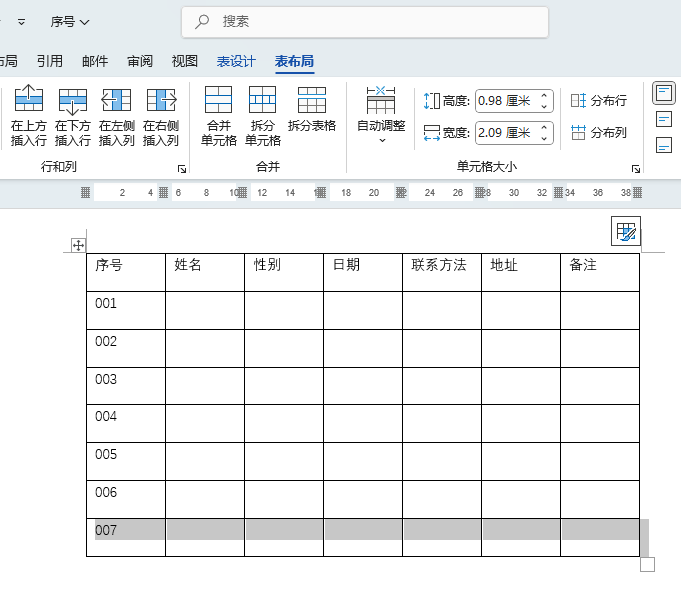Viewport: 681px width, 608px height.
Task: Decrease the row height value
Action: pos(544,106)
